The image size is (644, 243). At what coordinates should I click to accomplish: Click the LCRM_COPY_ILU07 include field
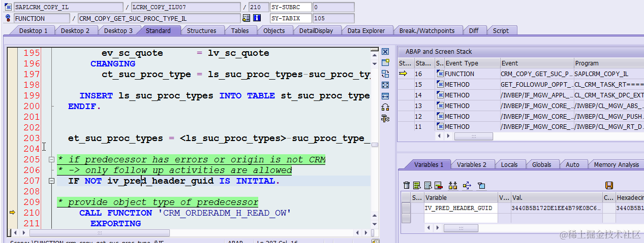186,7
